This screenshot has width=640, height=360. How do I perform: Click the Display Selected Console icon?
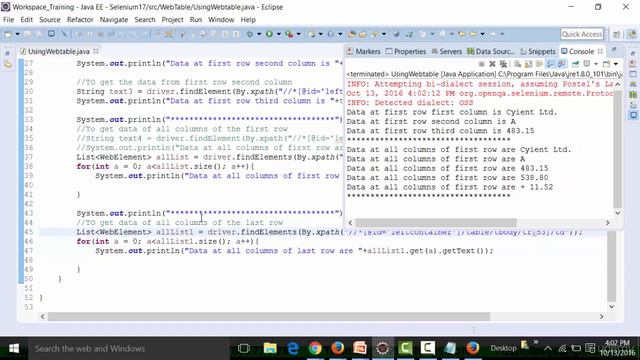587,64
